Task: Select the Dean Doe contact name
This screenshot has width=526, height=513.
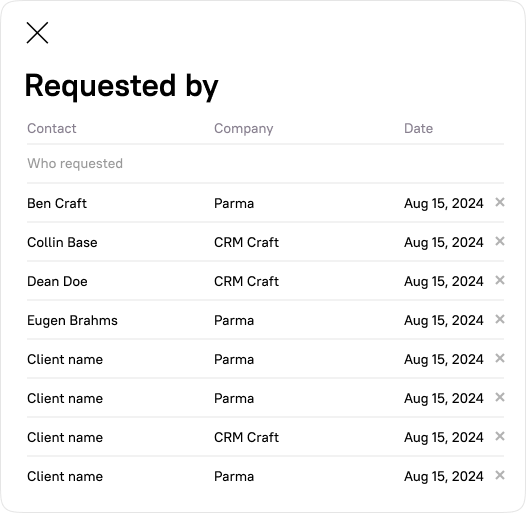Action: tap(57, 281)
